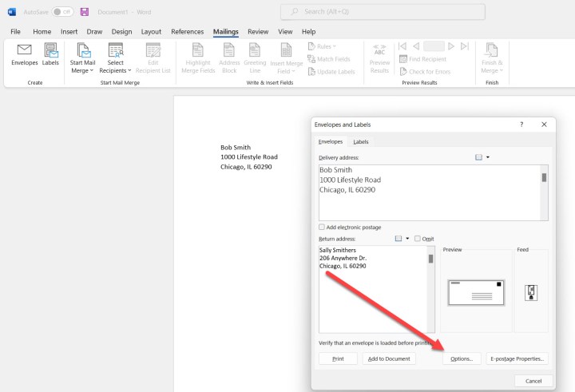
Task: Click the delivery address book icon
Action: 478,157
